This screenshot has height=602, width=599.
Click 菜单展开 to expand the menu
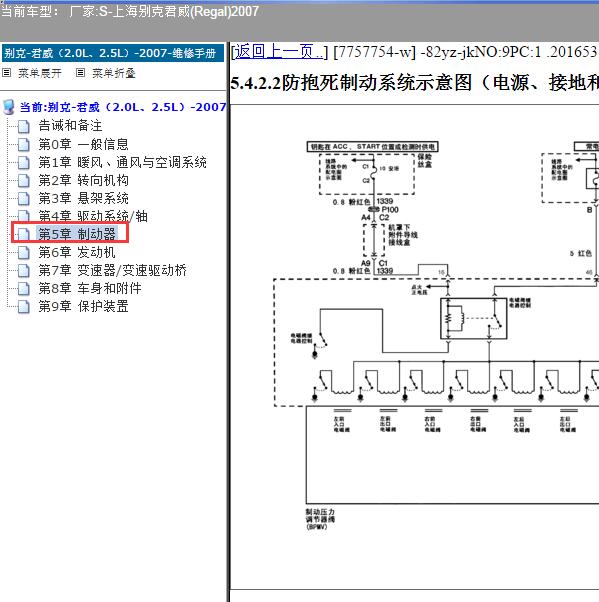coord(40,73)
